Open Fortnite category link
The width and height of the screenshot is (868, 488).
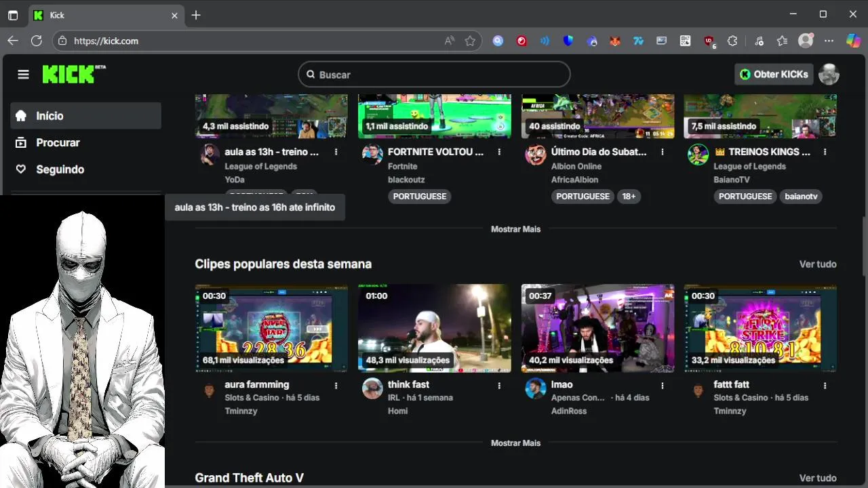tap(403, 166)
